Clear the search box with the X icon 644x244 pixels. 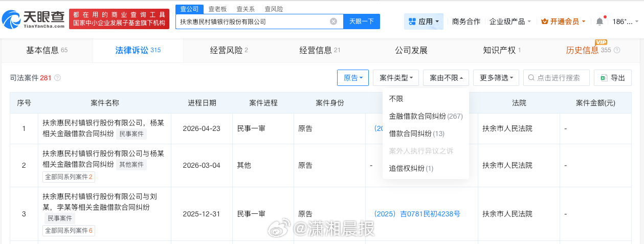click(334, 21)
